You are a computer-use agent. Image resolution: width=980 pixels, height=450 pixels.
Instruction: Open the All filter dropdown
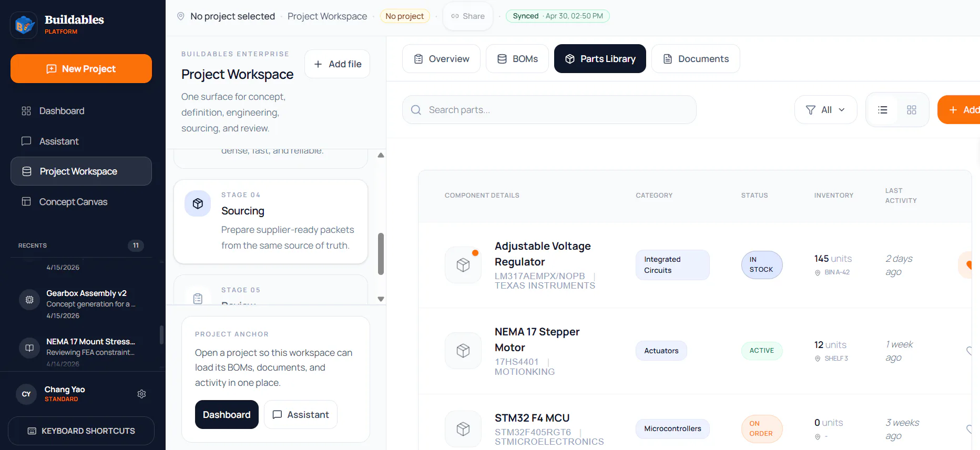[x=826, y=110]
